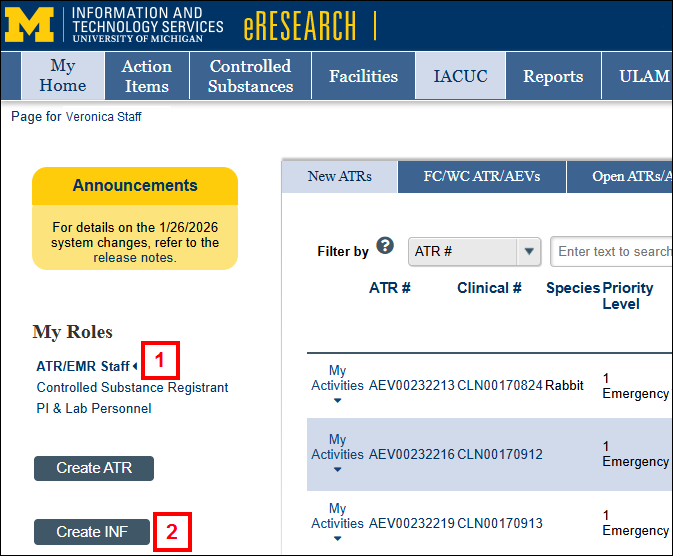Sort by the Priority Level column header
The image size is (673, 556).
click(x=628, y=296)
